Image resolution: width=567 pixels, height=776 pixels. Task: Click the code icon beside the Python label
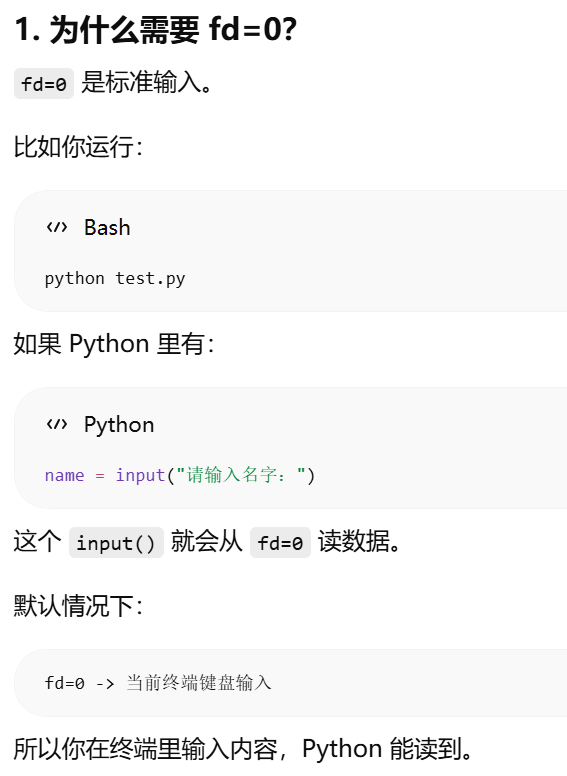pyautogui.click(x=56, y=425)
